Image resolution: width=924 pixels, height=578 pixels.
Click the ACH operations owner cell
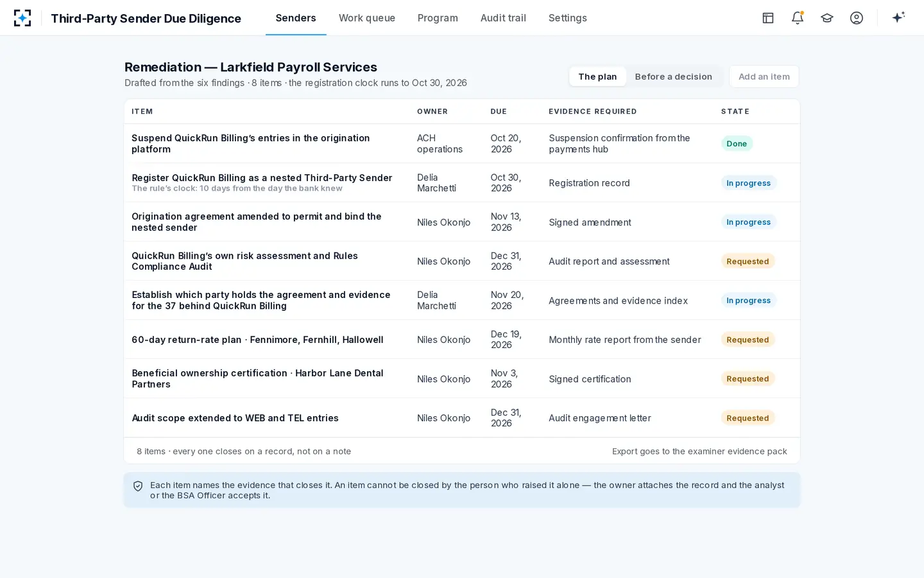(x=440, y=144)
